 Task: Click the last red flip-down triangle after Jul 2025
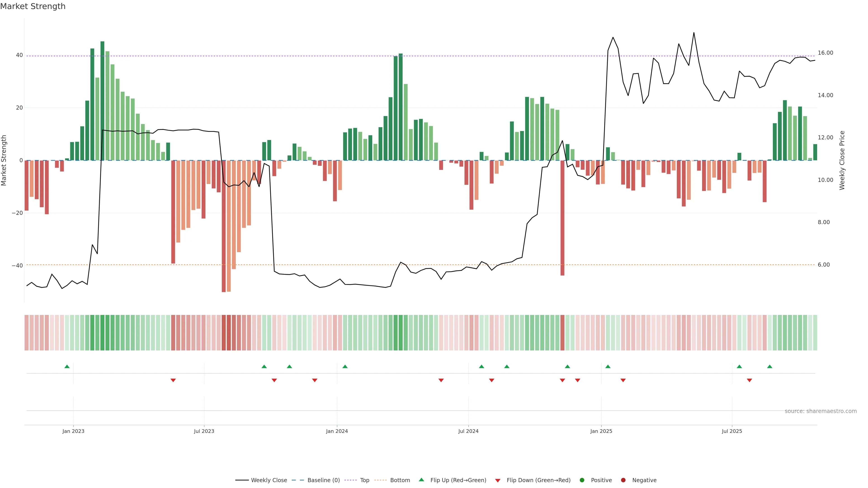pyautogui.click(x=749, y=380)
